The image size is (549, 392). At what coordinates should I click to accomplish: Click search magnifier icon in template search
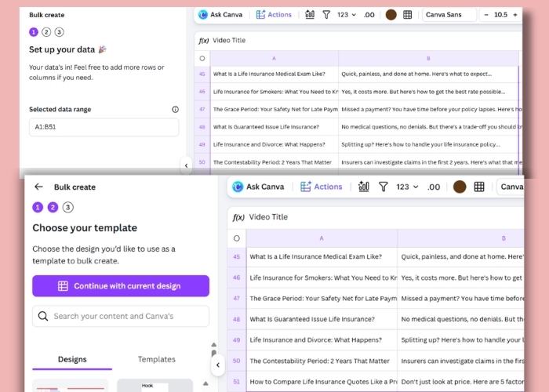(43, 316)
